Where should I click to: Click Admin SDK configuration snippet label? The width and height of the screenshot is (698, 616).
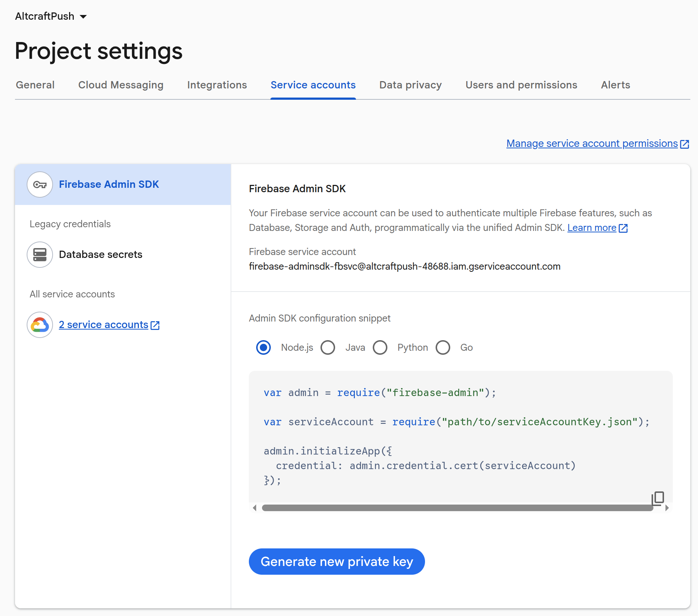[x=320, y=318]
